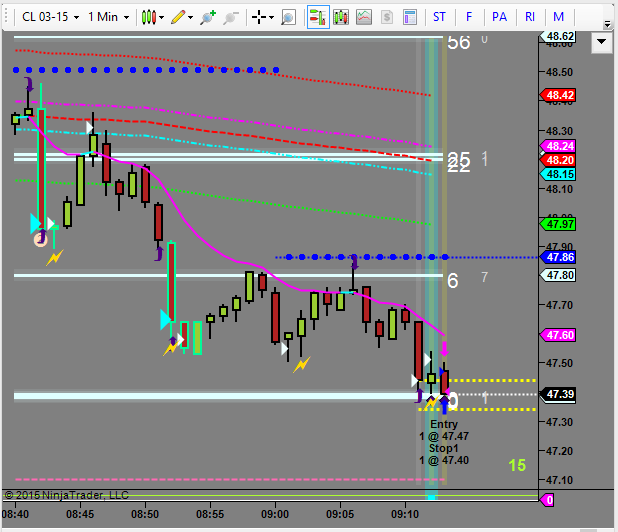Open the Data Series bars icon
The height and width of the screenshot is (532, 618).
[x=341, y=17]
